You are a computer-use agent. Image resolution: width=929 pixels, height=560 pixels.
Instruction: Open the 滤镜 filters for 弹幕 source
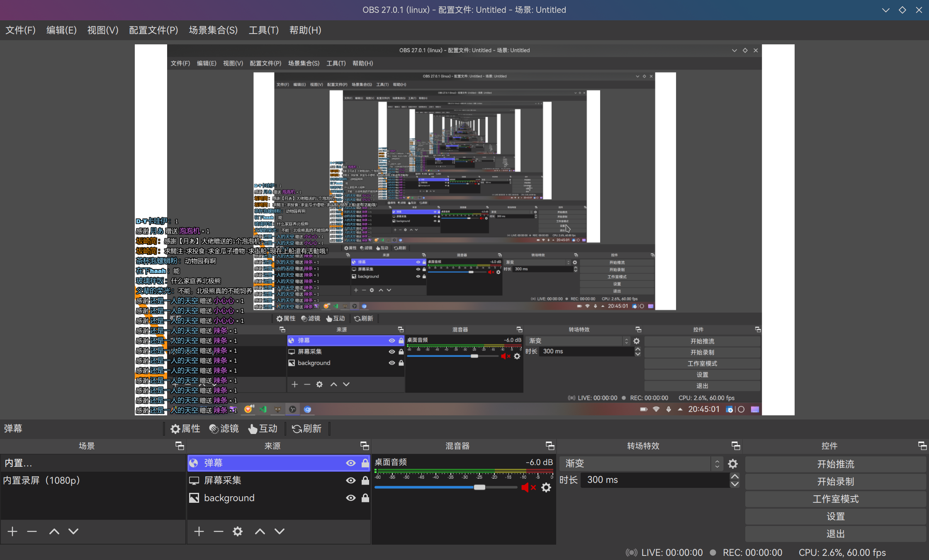224,429
